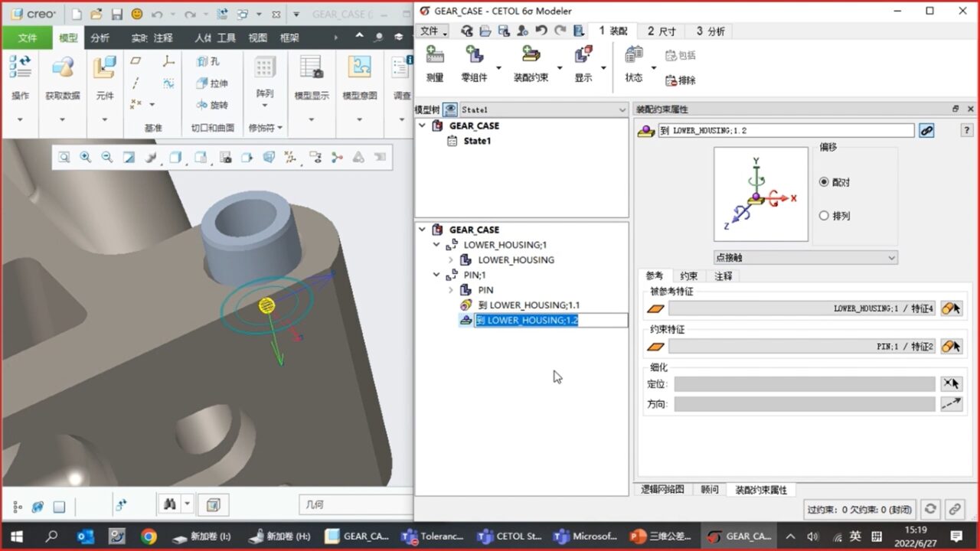Click the binoculars Find icon in Creo status bar

pyautogui.click(x=168, y=505)
